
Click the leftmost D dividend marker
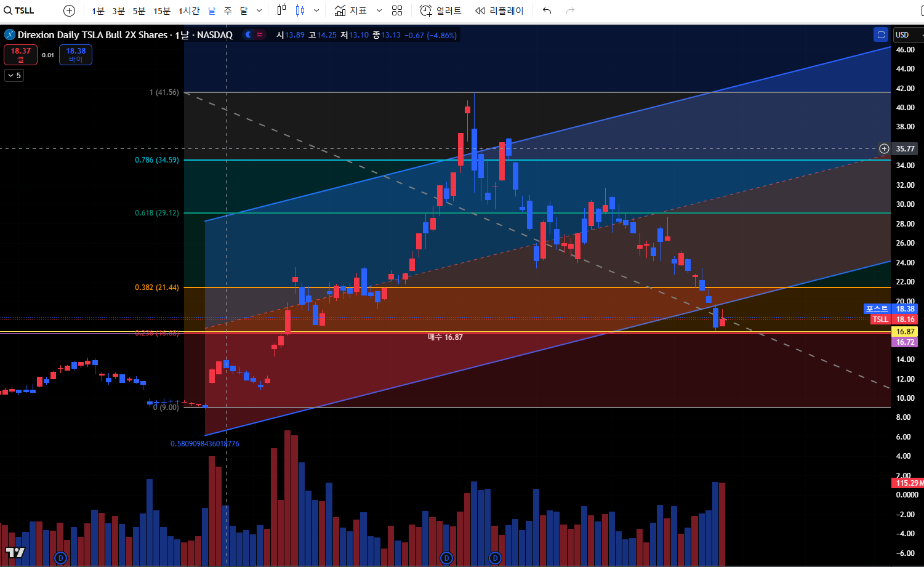point(60,558)
